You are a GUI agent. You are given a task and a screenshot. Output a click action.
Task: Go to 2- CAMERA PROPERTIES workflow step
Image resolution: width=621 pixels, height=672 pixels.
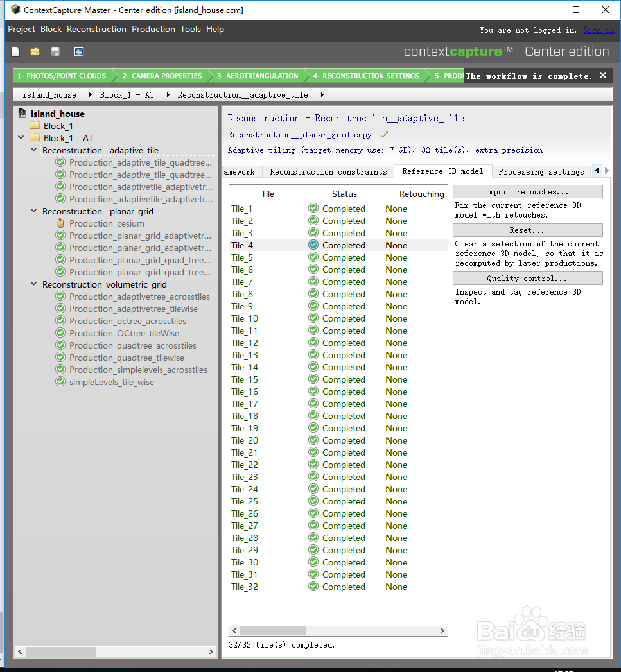pos(162,76)
